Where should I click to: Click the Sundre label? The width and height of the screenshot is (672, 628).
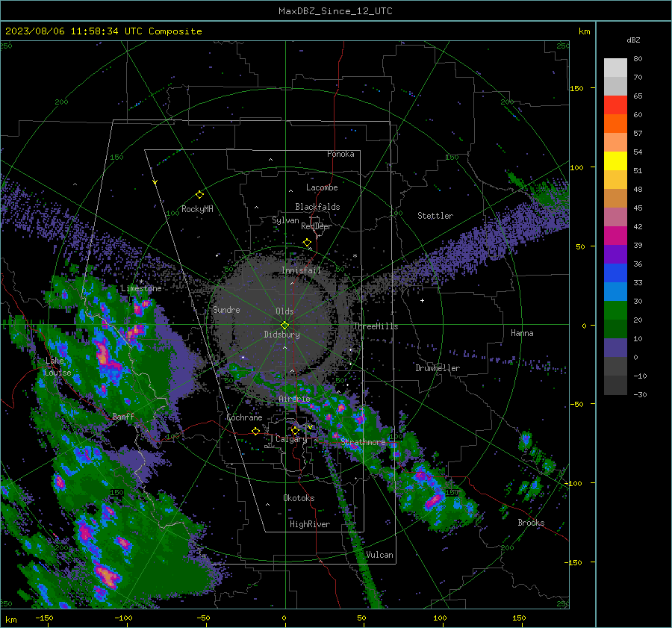(226, 309)
